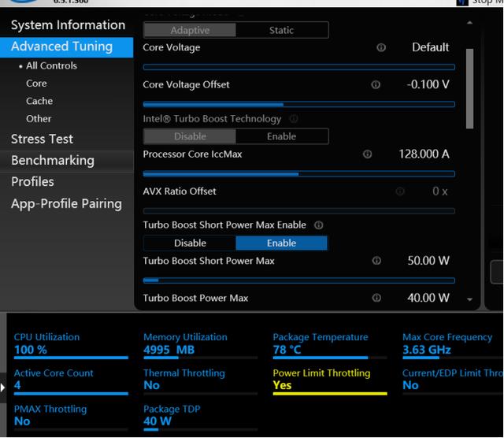Click the AVX Ratio Offset slider
This screenshot has height=438, width=504.
(x=299, y=211)
